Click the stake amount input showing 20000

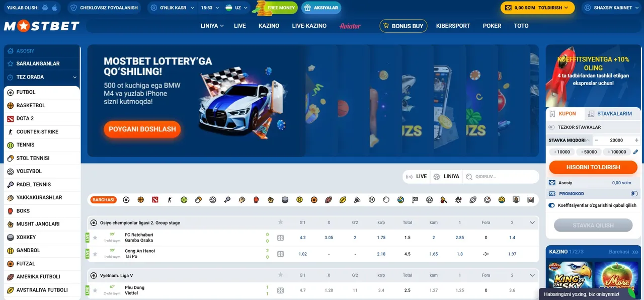[x=616, y=140]
